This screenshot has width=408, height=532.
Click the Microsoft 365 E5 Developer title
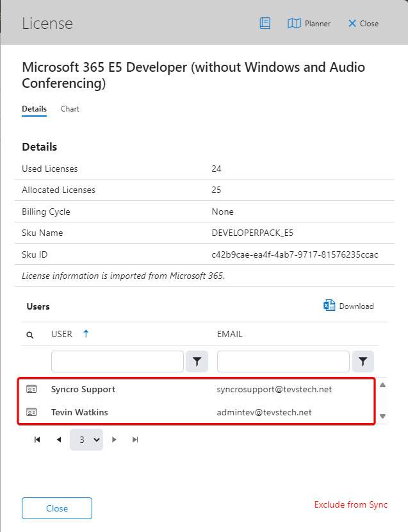193,75
